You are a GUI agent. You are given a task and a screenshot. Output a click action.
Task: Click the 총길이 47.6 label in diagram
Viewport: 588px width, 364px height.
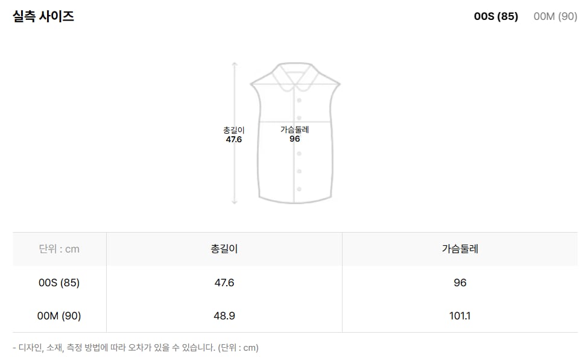233,134
